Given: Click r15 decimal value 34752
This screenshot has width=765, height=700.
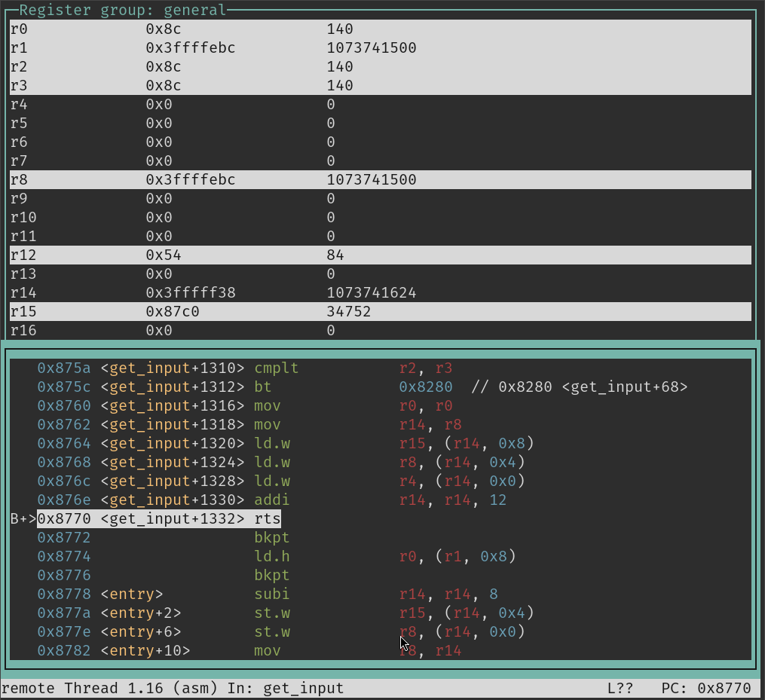Looking at the screenshot, I should (349, 312).
